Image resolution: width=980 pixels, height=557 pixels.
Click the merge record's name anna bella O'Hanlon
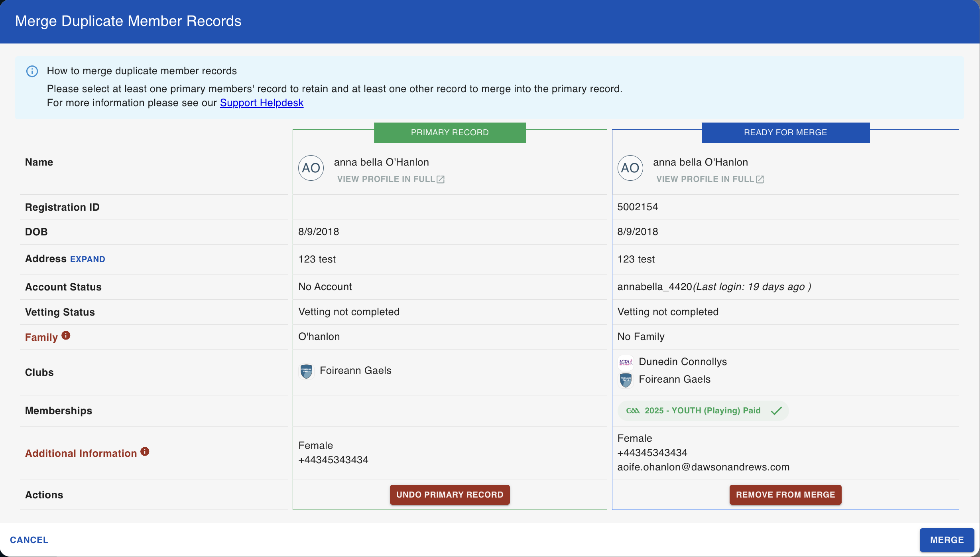[x=701, y=162]
